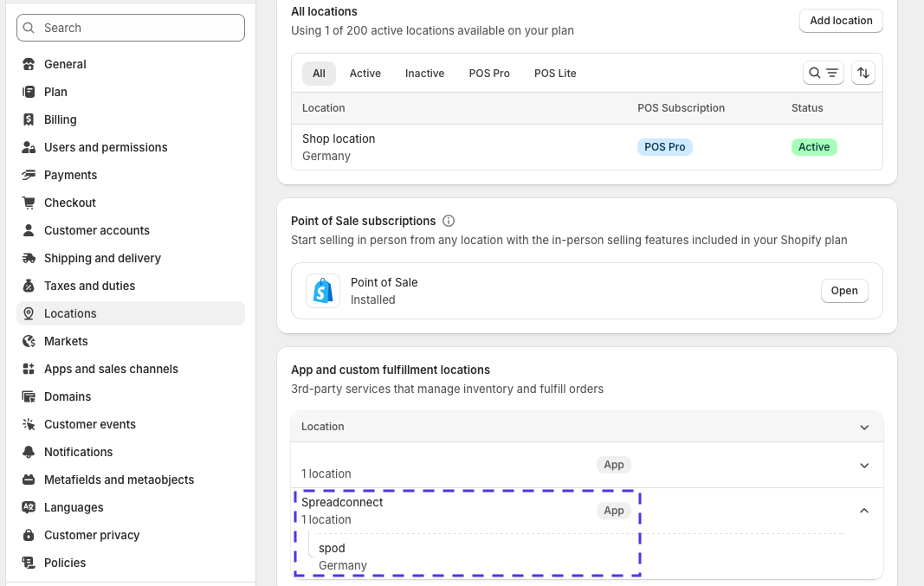Click the Spreadconnect App badge
The width and height of the screenshot is (924, 586).
pyautogui.click(x=613, y=511)
